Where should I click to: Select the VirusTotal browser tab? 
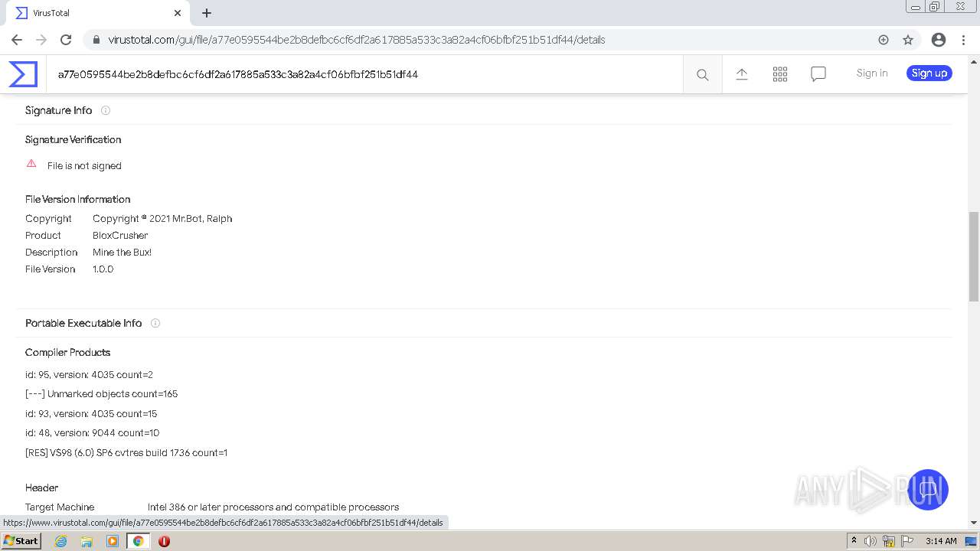(x=96, y=13)
